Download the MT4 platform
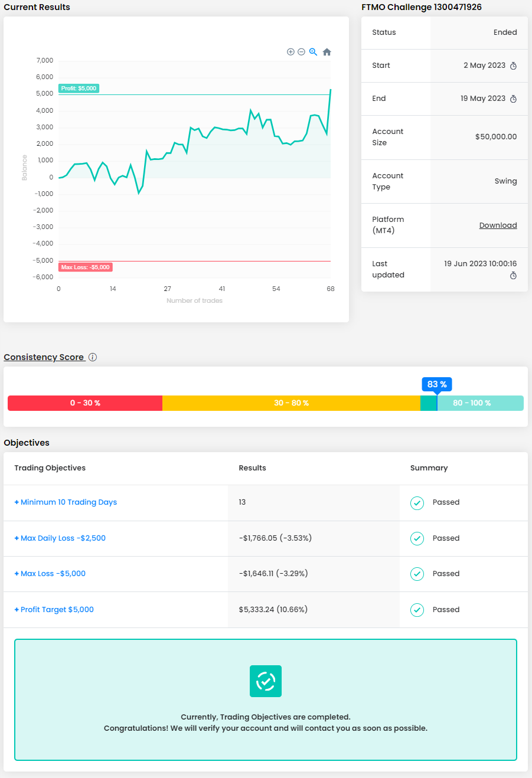The height and width of the screenshot is (778, 532). coord(498,225)
